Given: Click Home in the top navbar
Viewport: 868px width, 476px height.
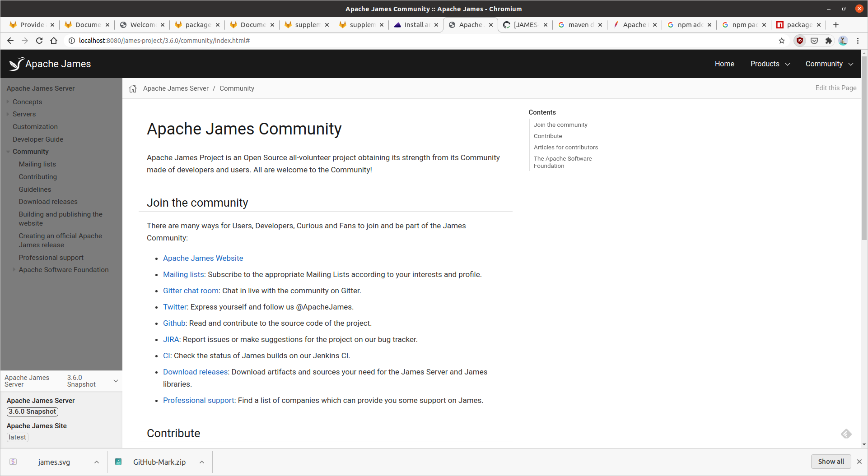Looking at the screenshot, I should [724, 64].
